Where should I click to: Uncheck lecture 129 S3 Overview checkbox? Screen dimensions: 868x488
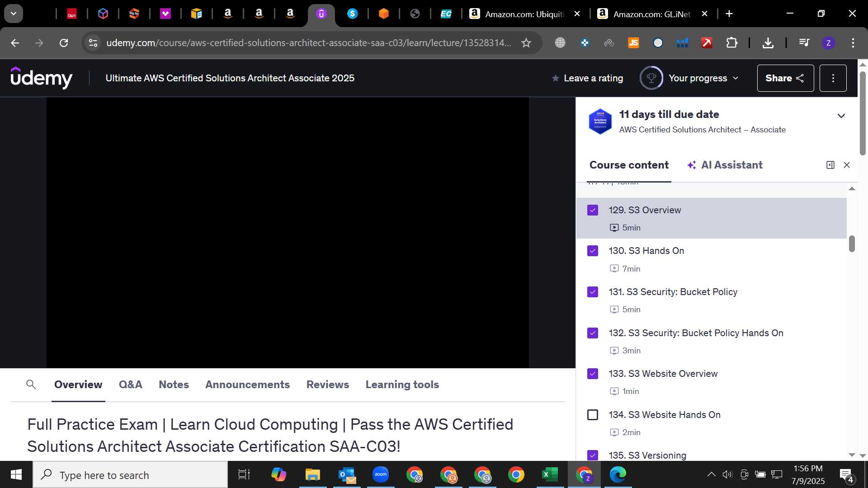point(592,210)
